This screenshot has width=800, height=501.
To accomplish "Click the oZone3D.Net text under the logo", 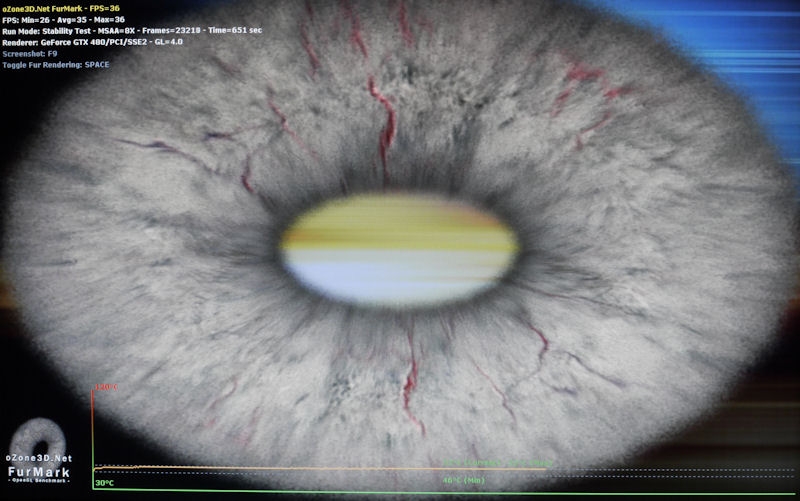I will [x=39, y=458].
